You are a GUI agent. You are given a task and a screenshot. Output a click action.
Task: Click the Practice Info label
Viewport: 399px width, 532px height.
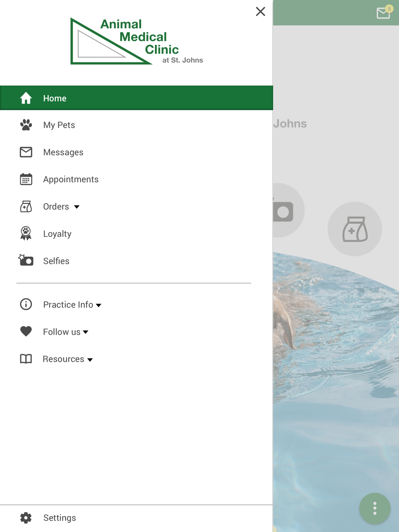68,305
